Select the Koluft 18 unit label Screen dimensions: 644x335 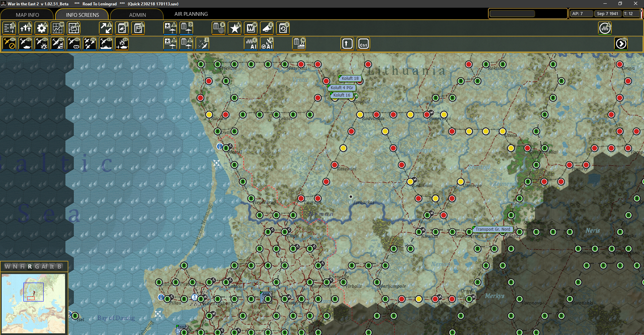click(350, 78)
